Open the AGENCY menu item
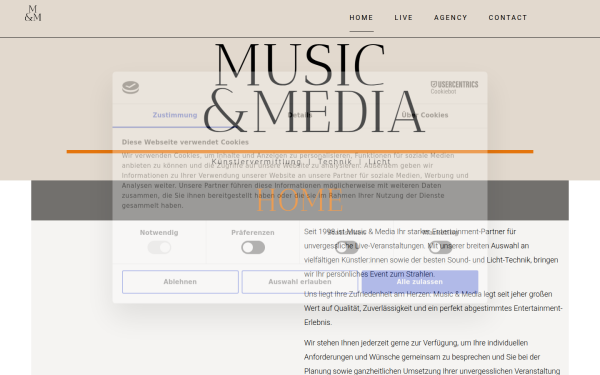Viewport: 600px width, 375px height. pyautogui.click(x=450, y=18)
